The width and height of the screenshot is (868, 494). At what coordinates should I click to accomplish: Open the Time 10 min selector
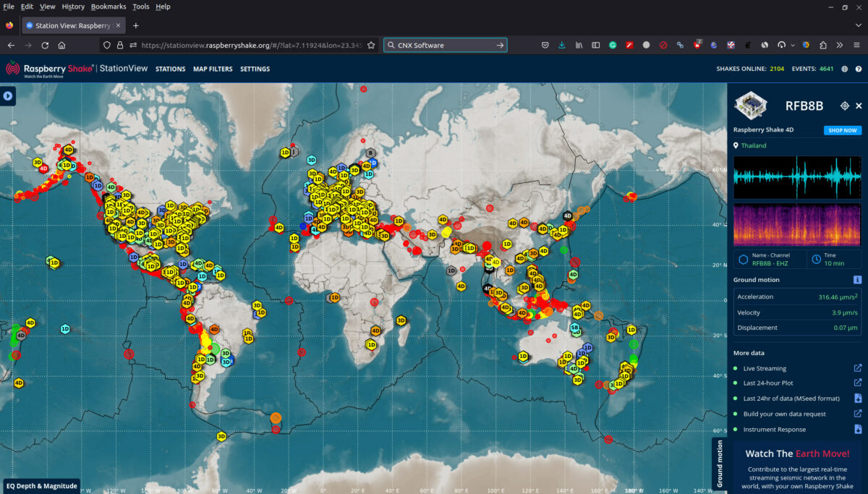pyautogui.click(x=835, y=260)
